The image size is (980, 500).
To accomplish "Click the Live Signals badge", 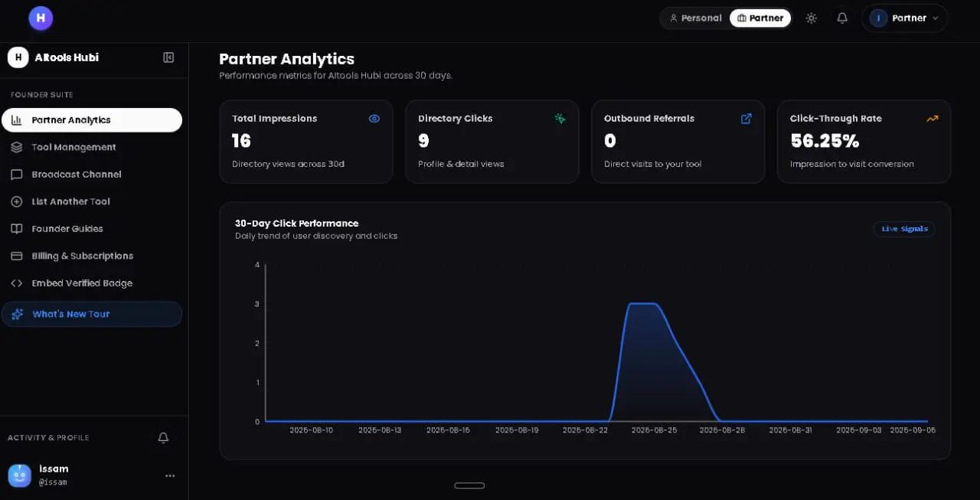I will [904, 229].
